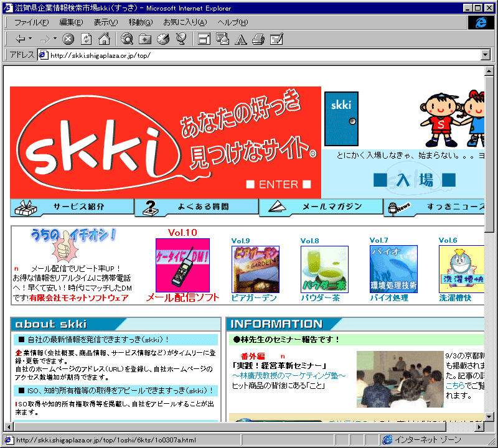The height and width of the screenshot is (448, 498).
Task: Select the すっきニュース navigation tab
Action: [x=434, y=207]
